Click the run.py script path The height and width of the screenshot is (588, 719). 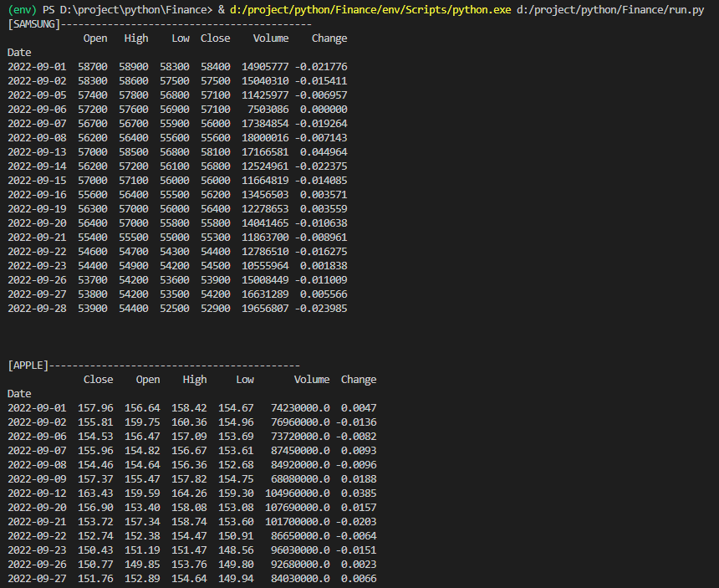click(x=610, y=10)
